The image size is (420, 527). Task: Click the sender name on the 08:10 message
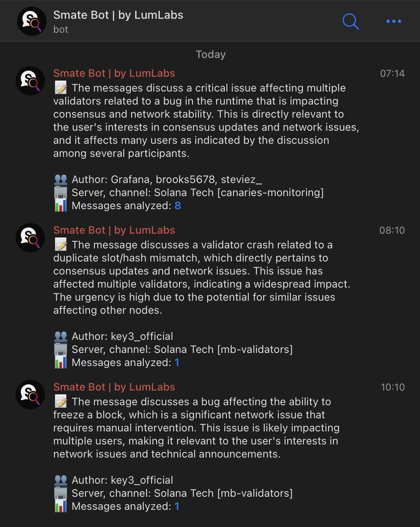tap(114, 230)
